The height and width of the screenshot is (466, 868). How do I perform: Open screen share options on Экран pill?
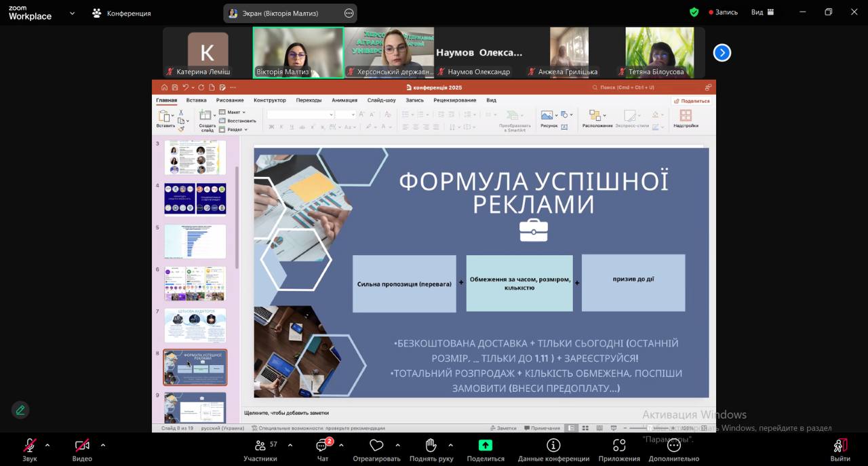click(349, 13)
